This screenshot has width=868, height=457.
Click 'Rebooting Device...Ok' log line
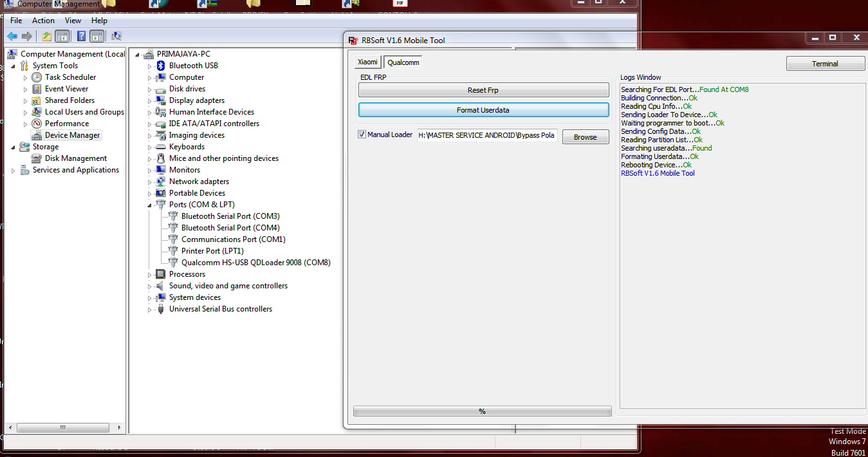point(656,165)
